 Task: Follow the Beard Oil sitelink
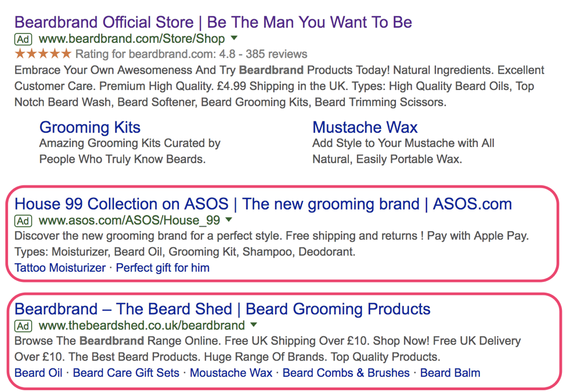coord(38,373)
